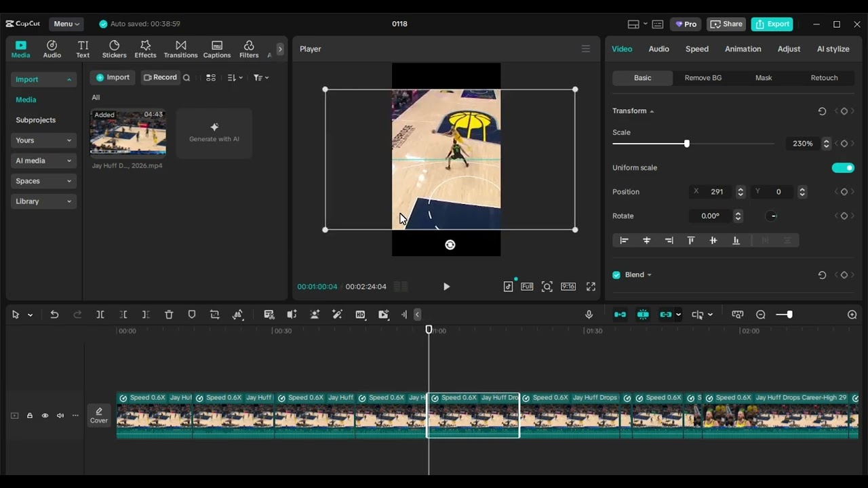Click the Full quality preview icon

point(527,287)
